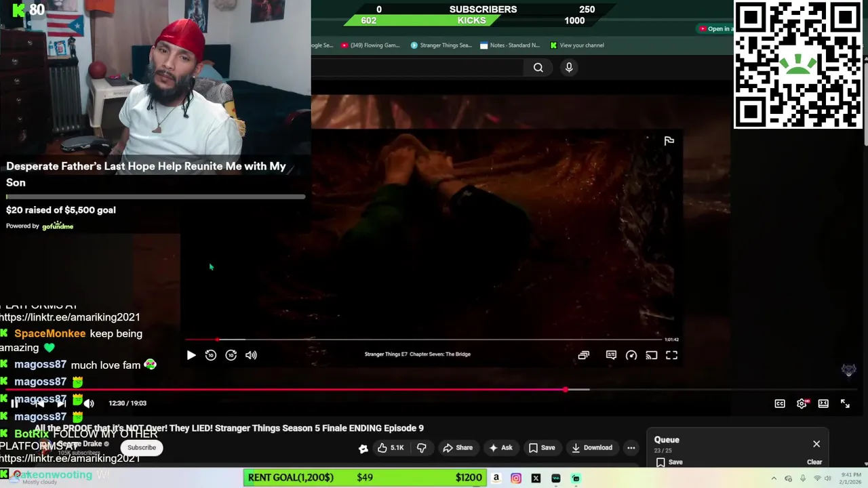Screen dimensions: 868x488
Task: Open the 'View your channel' bookmark
Action: click(x=577, y=45)
